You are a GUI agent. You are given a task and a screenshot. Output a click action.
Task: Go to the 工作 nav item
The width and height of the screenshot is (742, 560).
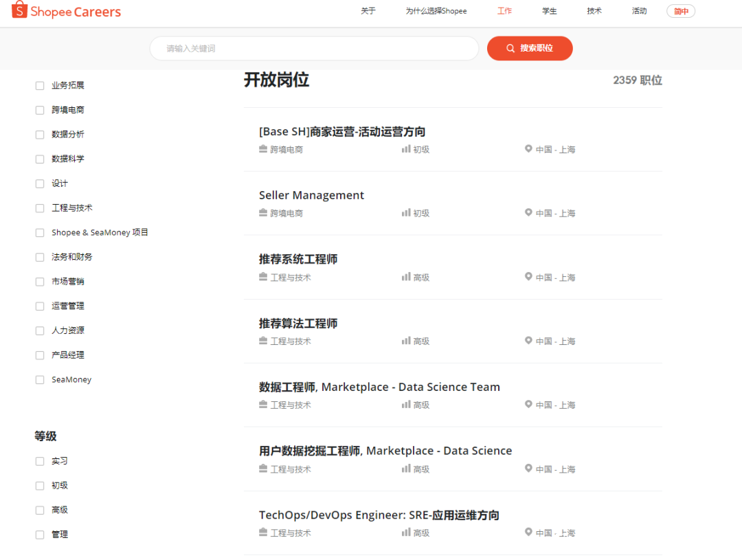504,11
